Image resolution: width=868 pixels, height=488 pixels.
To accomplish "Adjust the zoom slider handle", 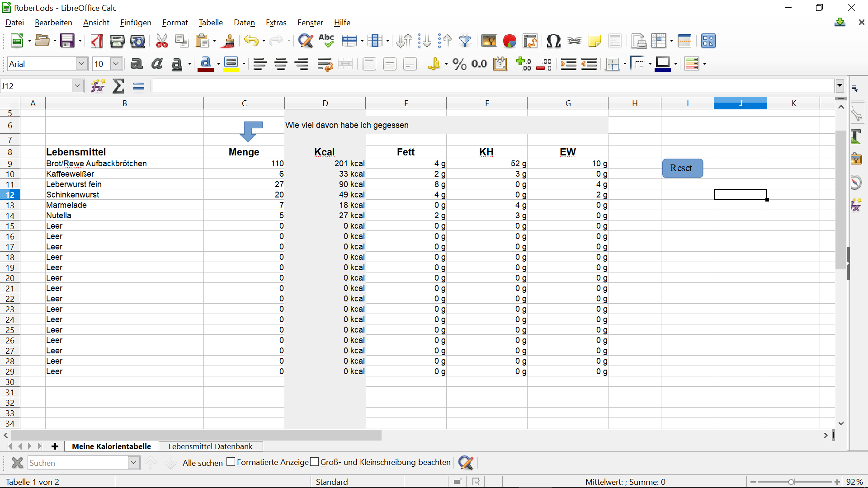I will pyautogui.click(x=792, y=482).
